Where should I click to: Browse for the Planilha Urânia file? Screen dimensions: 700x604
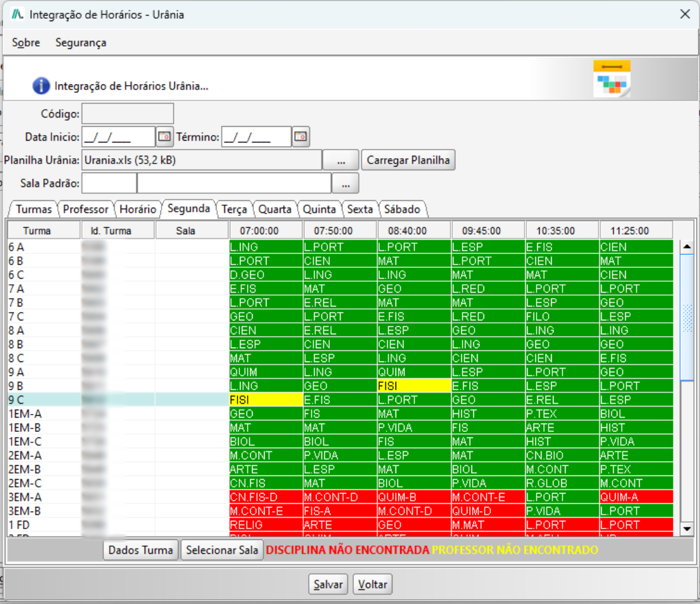(x=341, y=161)
